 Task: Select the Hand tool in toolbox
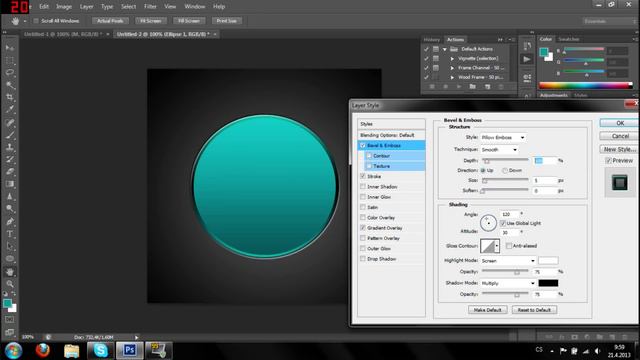click(x=9, y=271)
